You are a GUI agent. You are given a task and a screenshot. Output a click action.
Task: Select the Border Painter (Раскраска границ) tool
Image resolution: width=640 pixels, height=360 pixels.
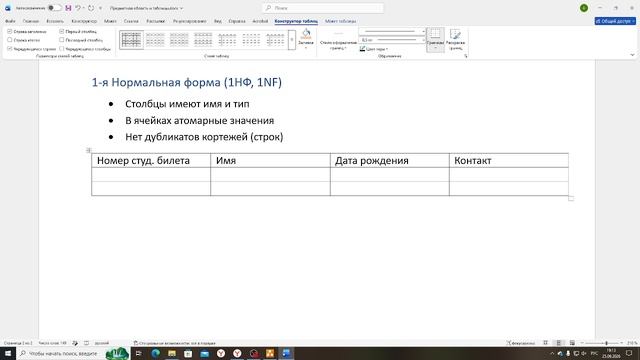coord(455,40)
